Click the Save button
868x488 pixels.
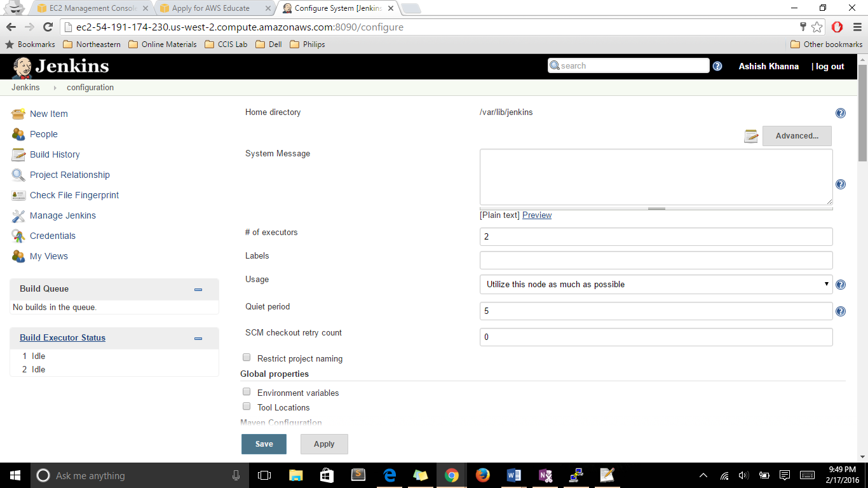264,444
